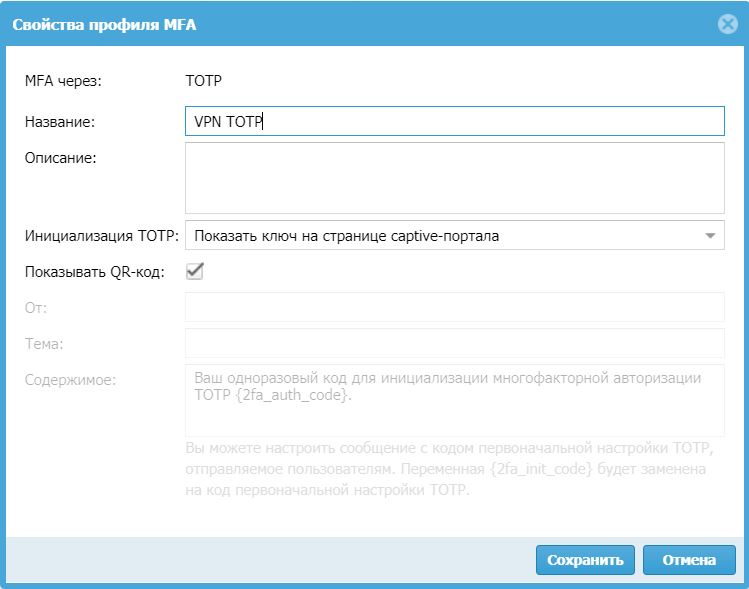Click the 'Показать ключ на странице captive-портала' combo box text
The height and width of the screenshot is (589, 749).
pos(346,236)
